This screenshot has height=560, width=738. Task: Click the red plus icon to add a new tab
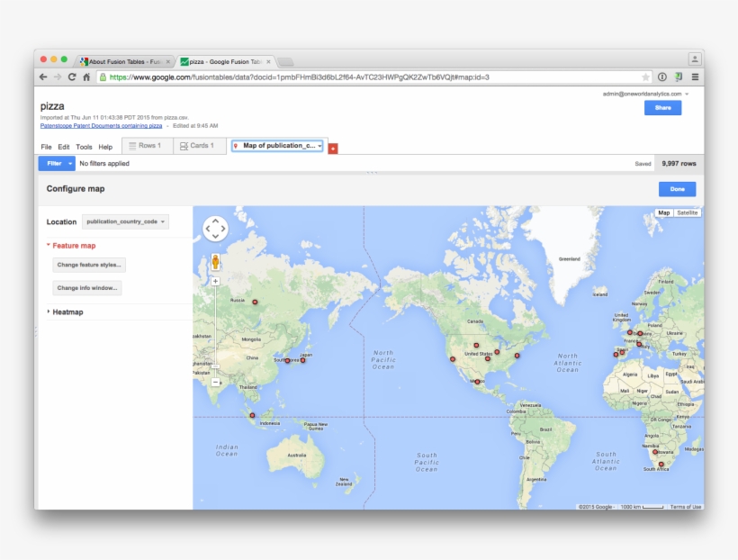333,148
